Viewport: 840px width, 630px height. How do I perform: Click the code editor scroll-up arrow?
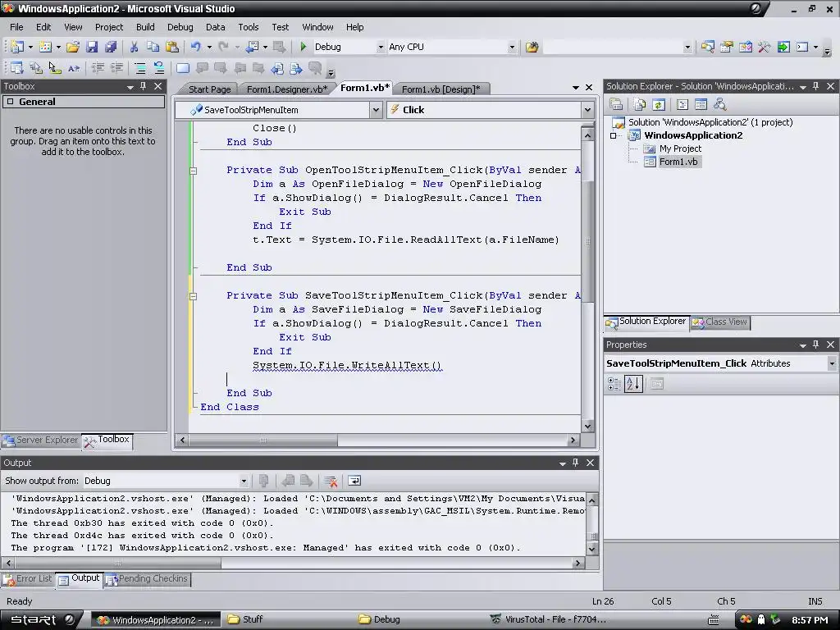(x=587, y=135)
